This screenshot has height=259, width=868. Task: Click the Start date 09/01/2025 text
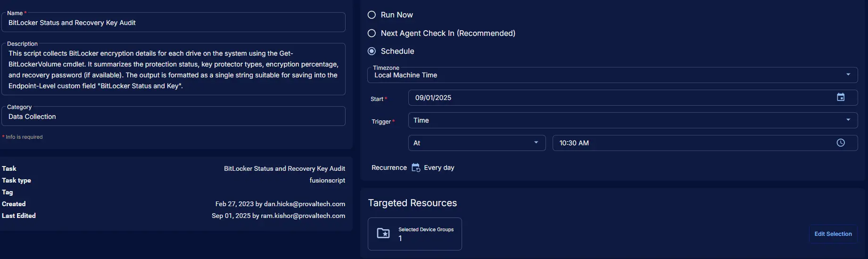pyautogui.click(x=433, y=98)
